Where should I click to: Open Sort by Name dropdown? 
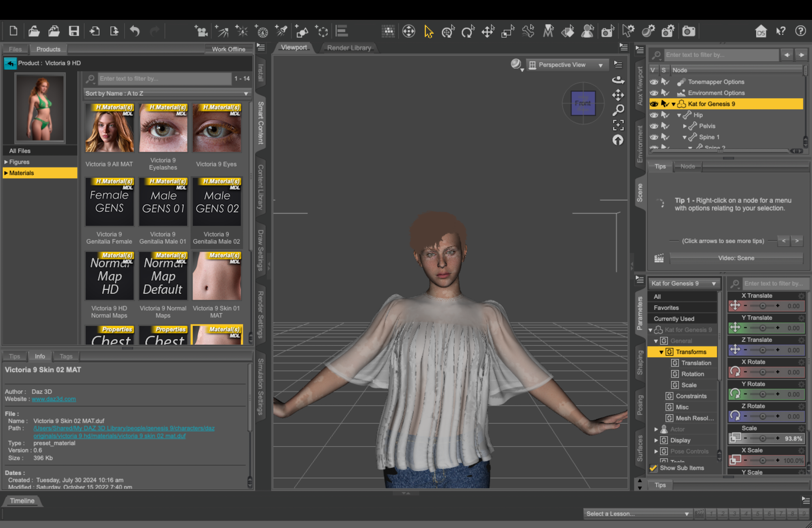167,93
